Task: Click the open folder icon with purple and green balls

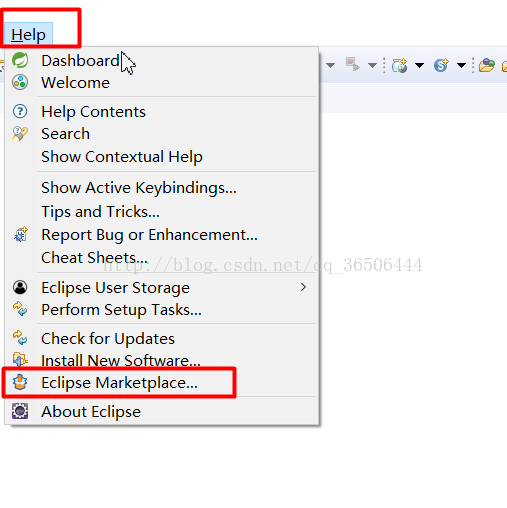Action: [487, 65]
